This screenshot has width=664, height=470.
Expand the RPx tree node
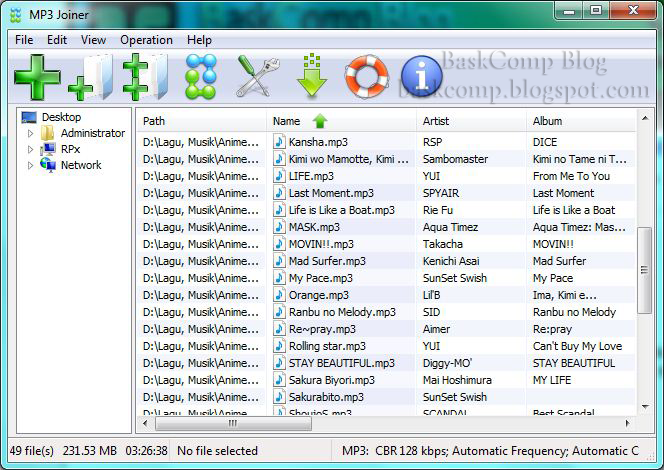pos(30,149)
